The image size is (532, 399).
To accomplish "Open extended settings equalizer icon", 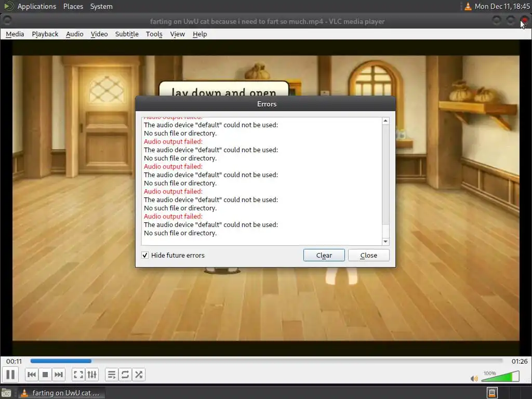I will (x=92, y=375).
